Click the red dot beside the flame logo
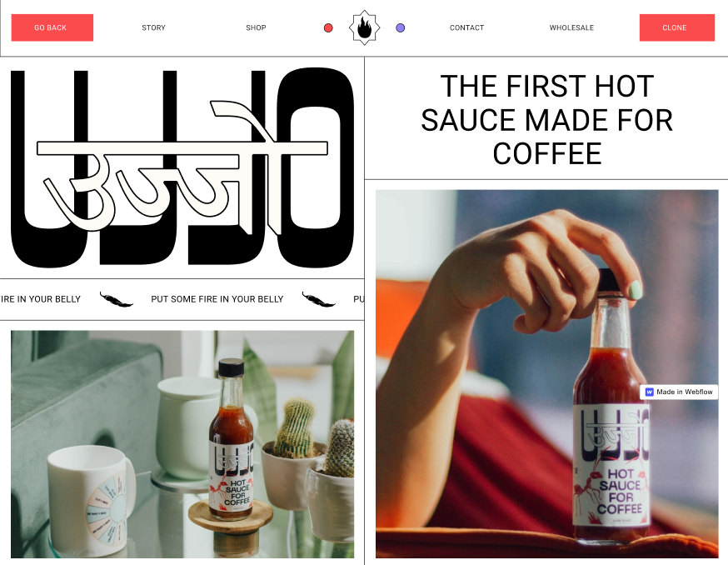Viewport: 728px width, 565px height. [x=328, y=27]
